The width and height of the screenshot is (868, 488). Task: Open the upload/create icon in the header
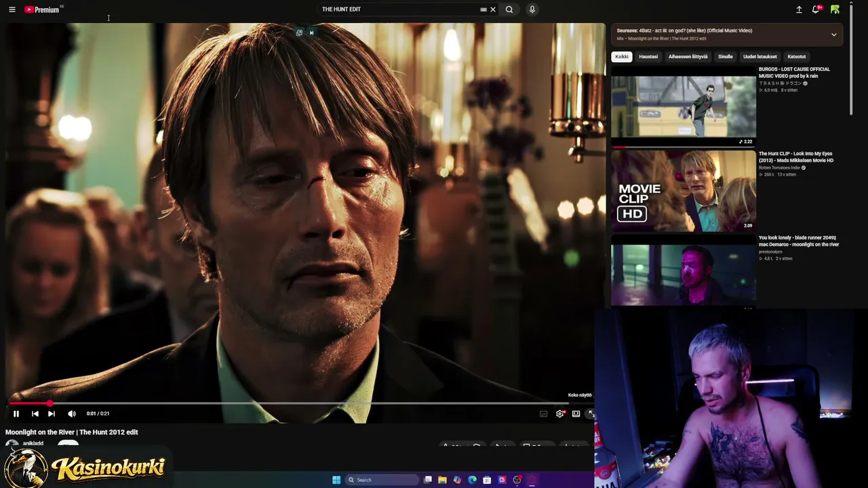(x=799, y=9)
